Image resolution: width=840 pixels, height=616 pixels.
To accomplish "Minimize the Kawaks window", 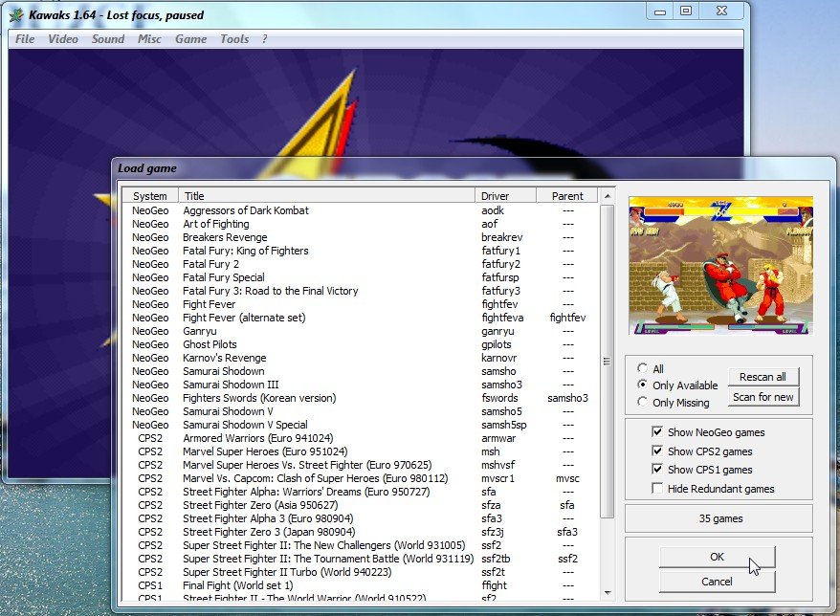I will [x=660, y=11].
